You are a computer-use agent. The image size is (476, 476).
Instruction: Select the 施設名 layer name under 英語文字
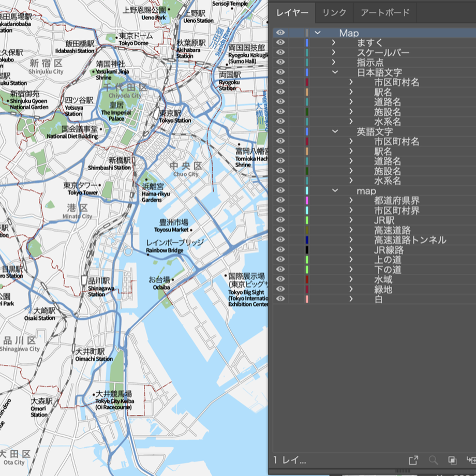click(x=388, y=171)
